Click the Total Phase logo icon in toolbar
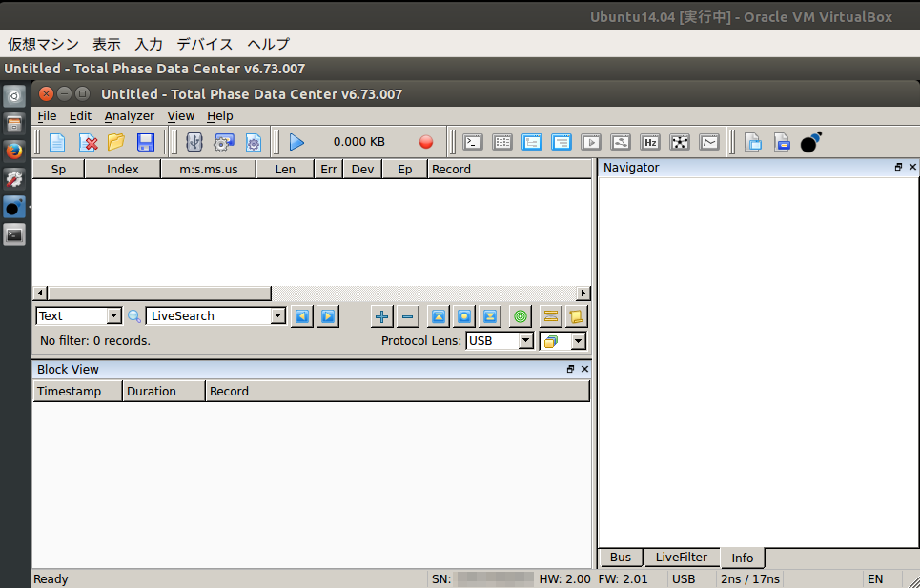 coord(811,141)
